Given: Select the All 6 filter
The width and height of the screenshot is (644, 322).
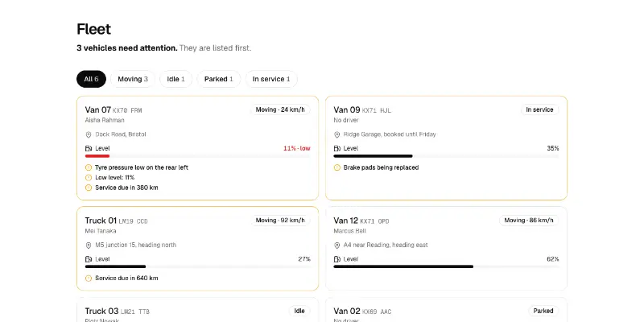Looking at the screenshot, I should point(91,79).
